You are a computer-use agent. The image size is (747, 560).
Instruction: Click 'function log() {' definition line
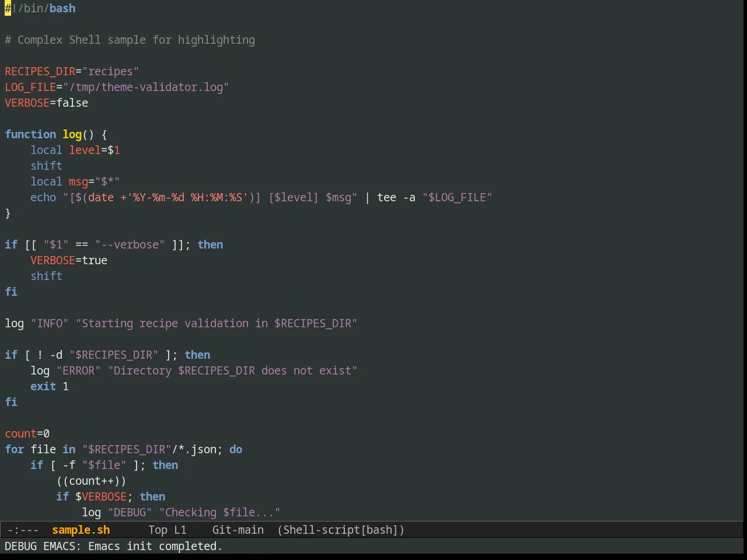[56, 134]
